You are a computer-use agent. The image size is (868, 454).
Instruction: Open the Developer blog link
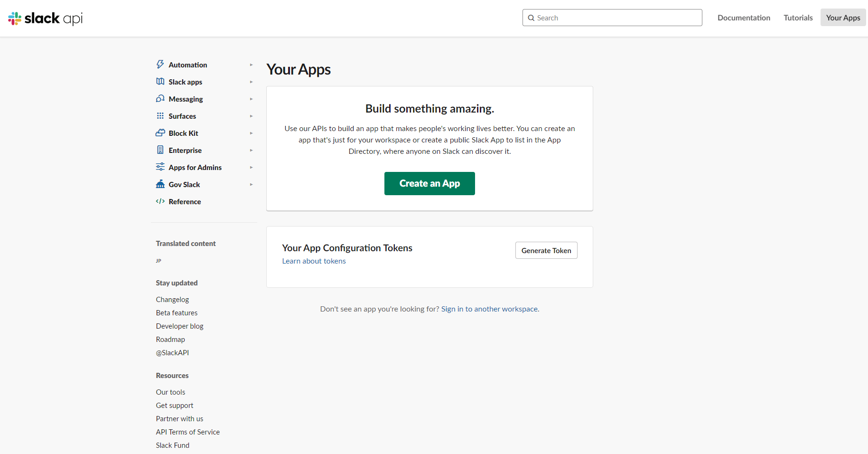point(179,326)
